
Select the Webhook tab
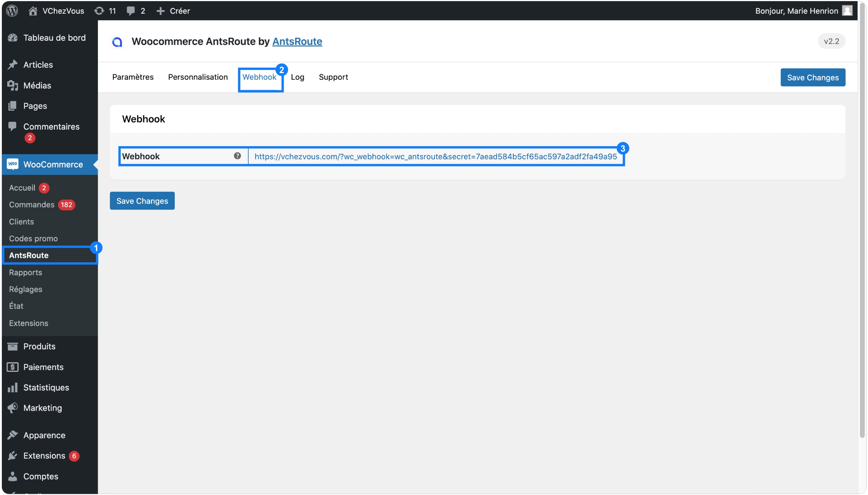(x=259, y=77)
